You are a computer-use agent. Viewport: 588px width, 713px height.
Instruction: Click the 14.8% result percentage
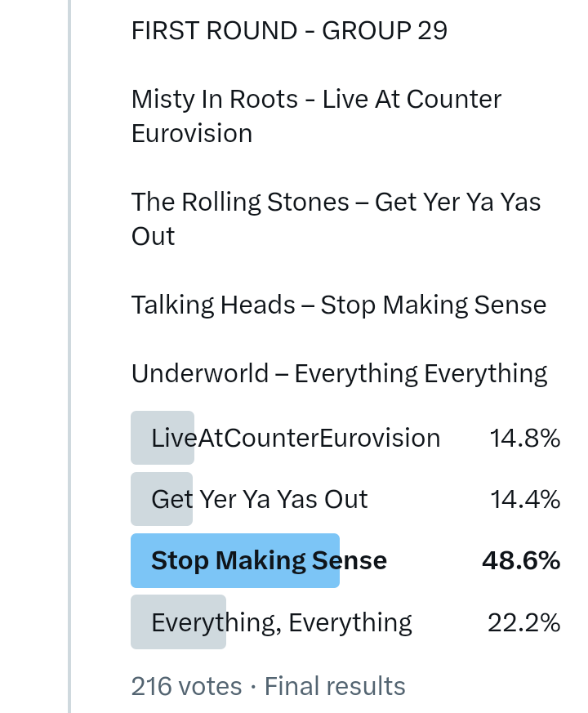(524, 439)
